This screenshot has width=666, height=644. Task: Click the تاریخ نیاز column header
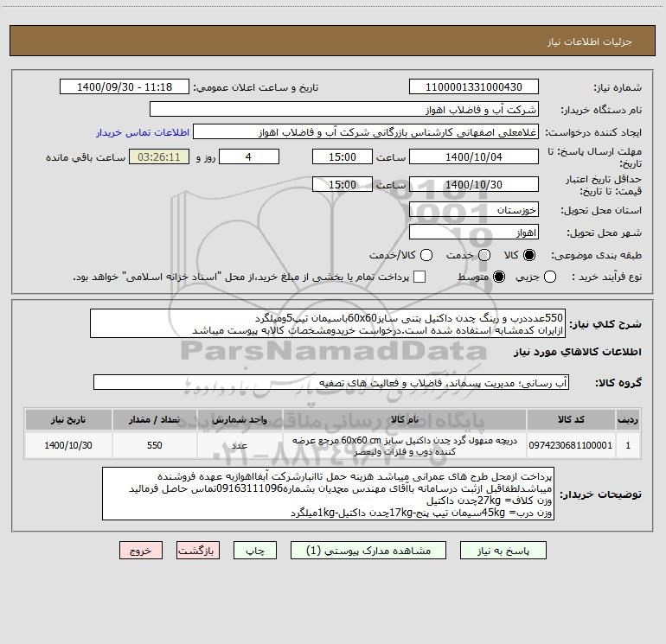point(68,419)
